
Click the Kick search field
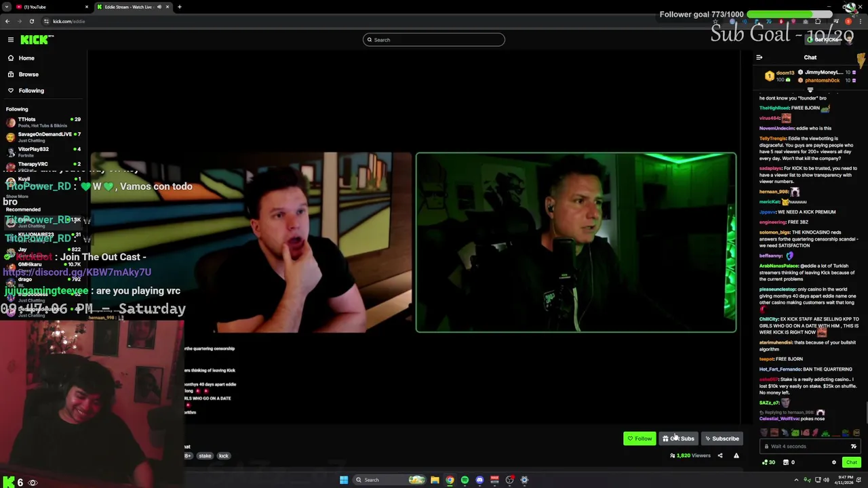click(434, 40)
